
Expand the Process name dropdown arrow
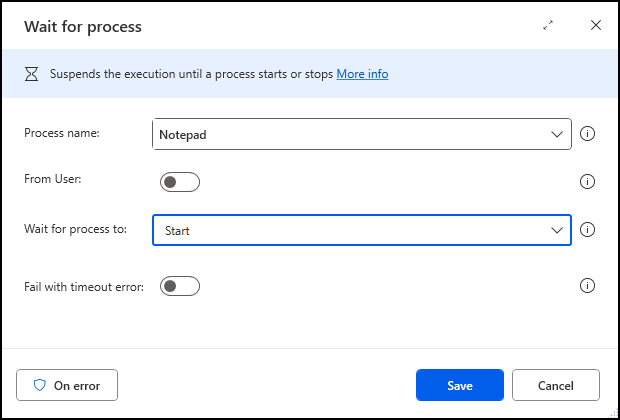pyautogui.click(x=557, y=134)
